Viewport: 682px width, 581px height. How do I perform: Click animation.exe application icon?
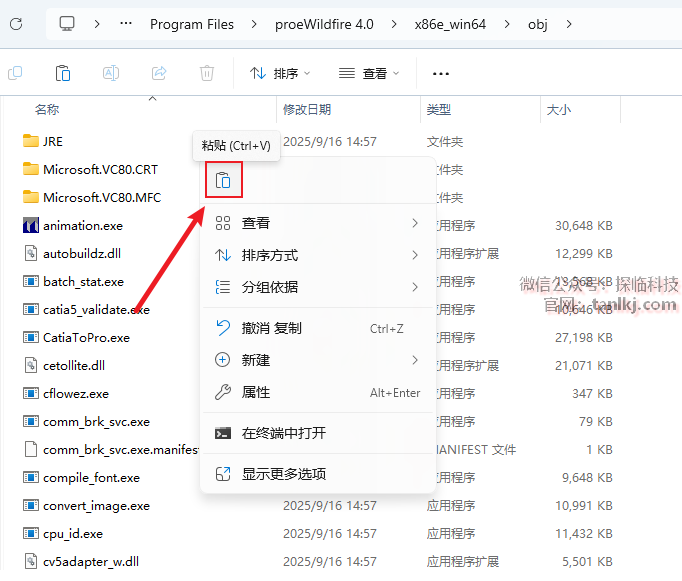click(x=30, y=225)
